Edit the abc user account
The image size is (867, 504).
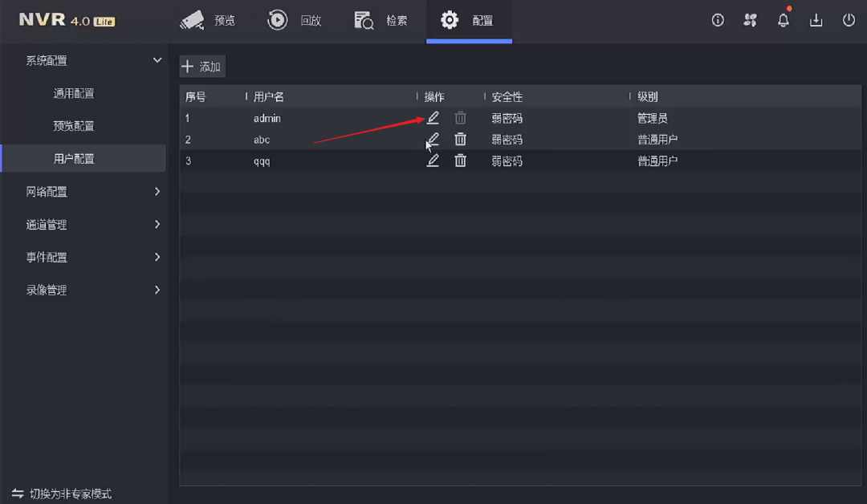433,140
